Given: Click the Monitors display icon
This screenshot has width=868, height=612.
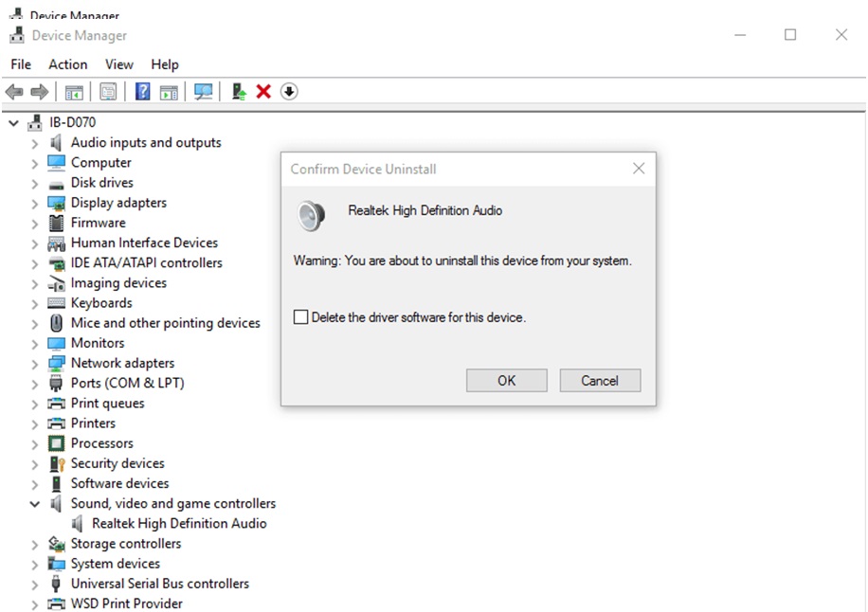Looking at the screenshot, I should [x=56, y=344].
